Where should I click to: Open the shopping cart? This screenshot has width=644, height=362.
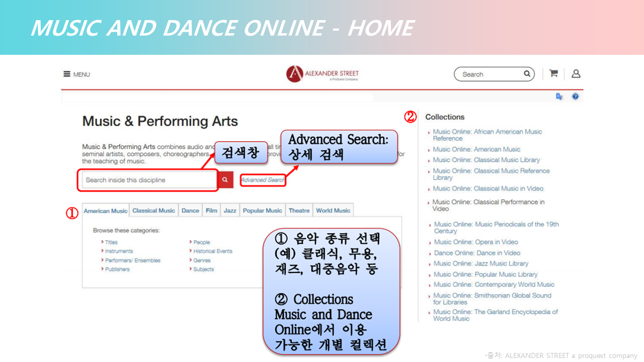click(x=553, y=73)
